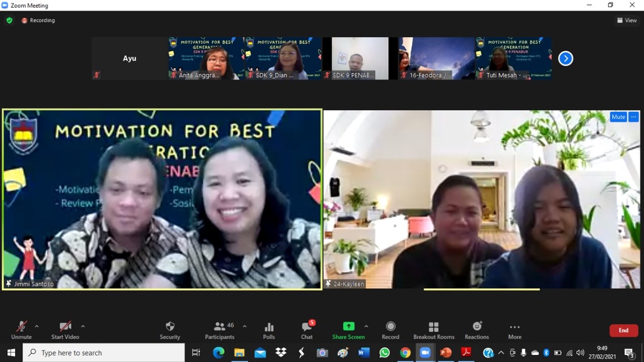Click the Record button in toolbar
This screenshot has height=362, width=644.
point(391,330)
